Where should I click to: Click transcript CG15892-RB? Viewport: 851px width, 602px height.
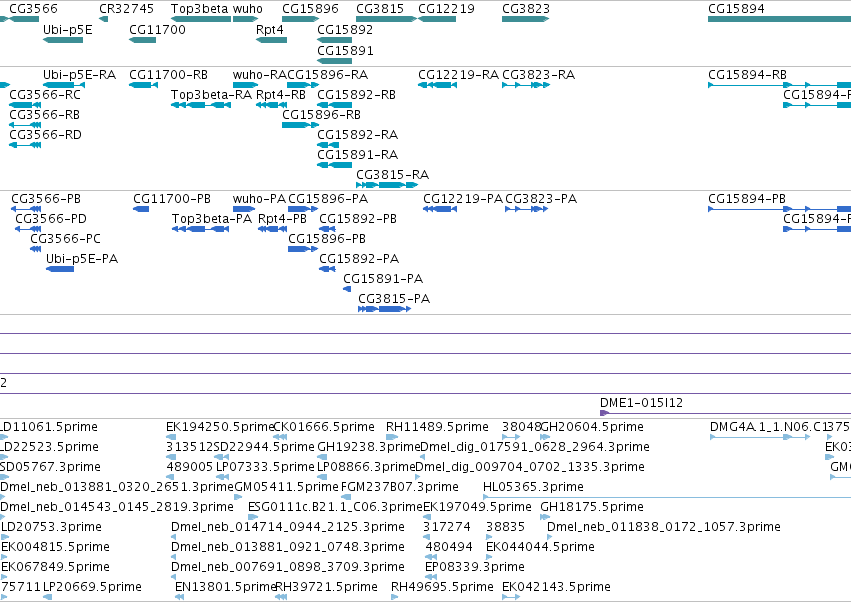tap(356, 95)
